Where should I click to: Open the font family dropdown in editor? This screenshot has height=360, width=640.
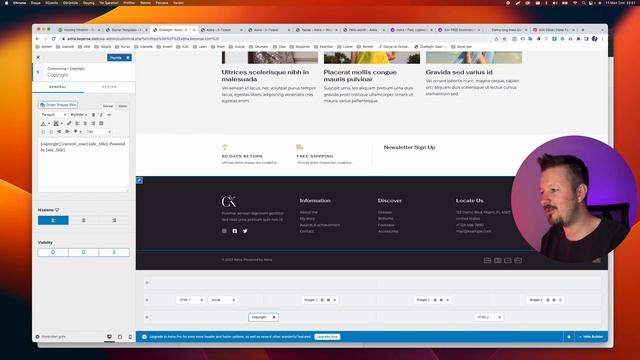[x=98, y=132]
